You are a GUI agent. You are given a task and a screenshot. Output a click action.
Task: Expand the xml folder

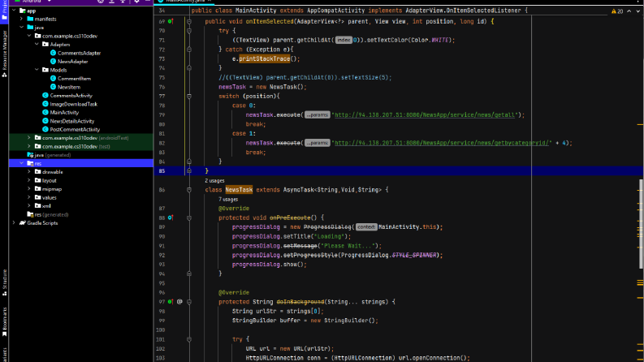[x=29, y=205]
